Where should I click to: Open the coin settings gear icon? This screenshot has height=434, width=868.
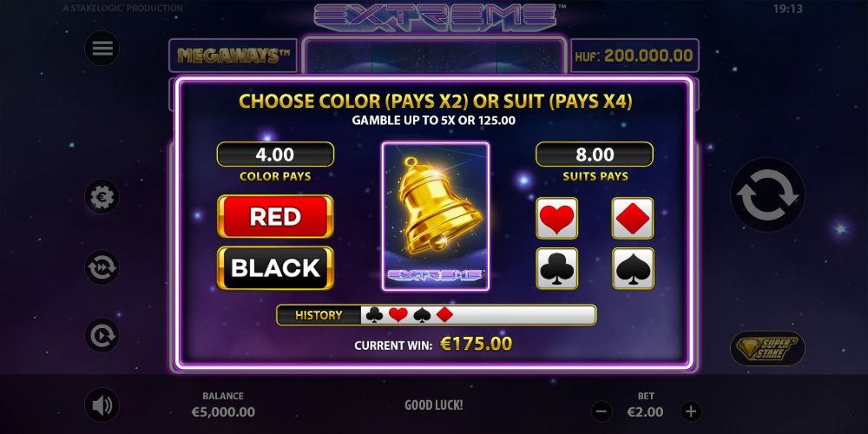coord(102,196)
